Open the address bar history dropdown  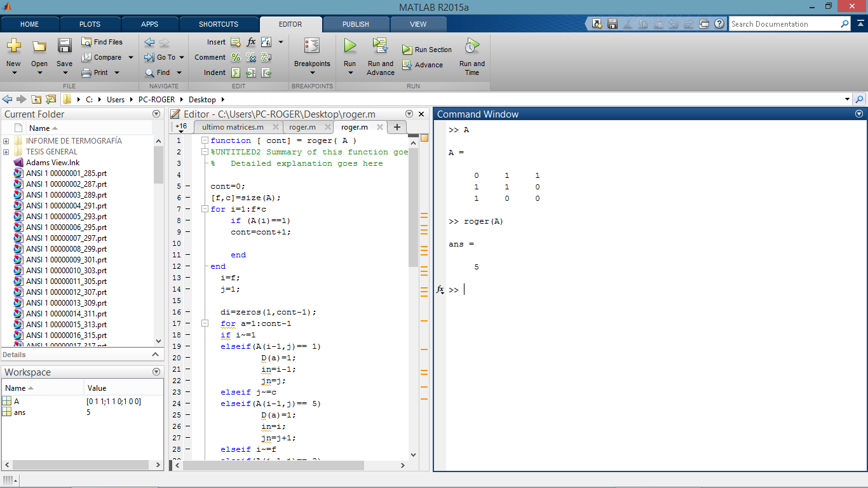click(x=847, y=99)
